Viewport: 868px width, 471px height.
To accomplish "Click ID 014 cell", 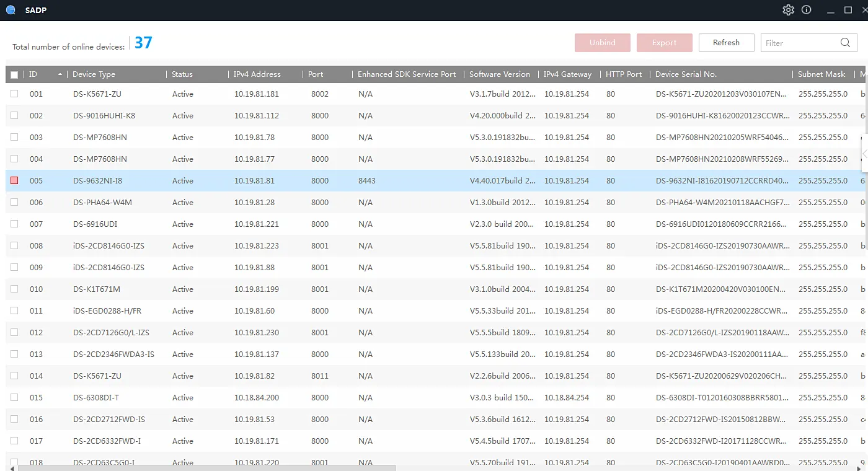I will coord(36,376).
